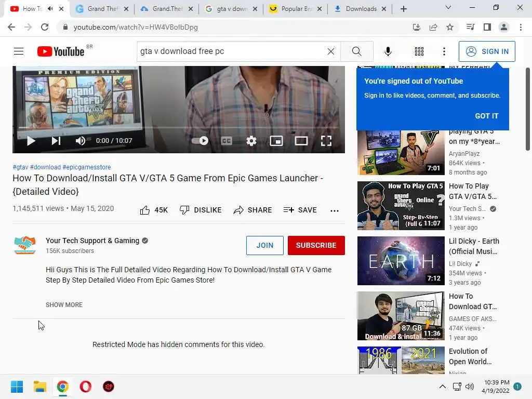Open How To Play GTA 5 Online thumbnail
Viewport: 532px width, 399px height.
click(x=401, y=206)
